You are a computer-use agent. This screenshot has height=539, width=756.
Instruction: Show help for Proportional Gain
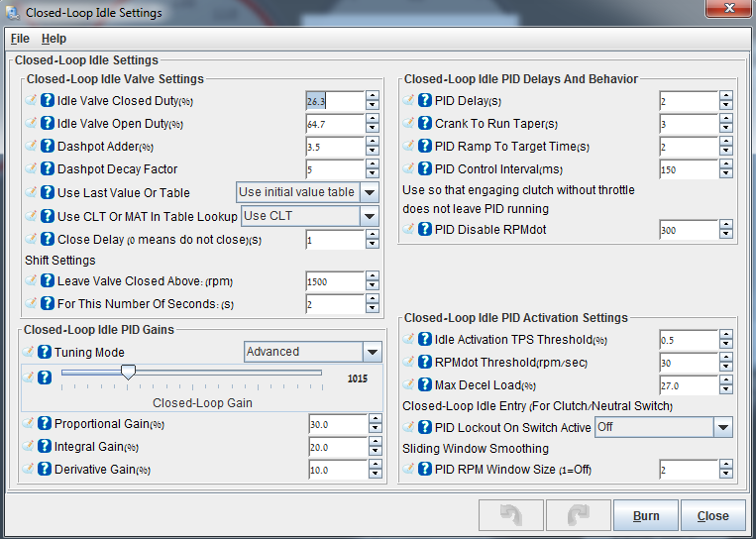pos(45,423)
